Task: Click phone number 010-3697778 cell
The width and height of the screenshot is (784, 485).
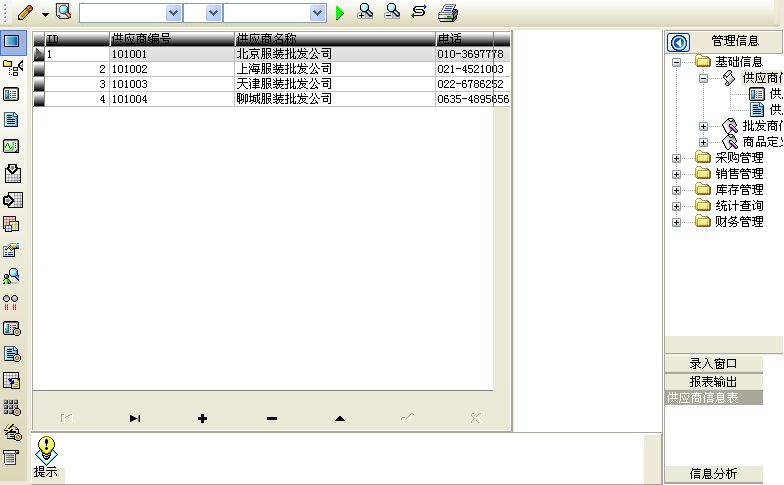Action: tap(472, 54)
